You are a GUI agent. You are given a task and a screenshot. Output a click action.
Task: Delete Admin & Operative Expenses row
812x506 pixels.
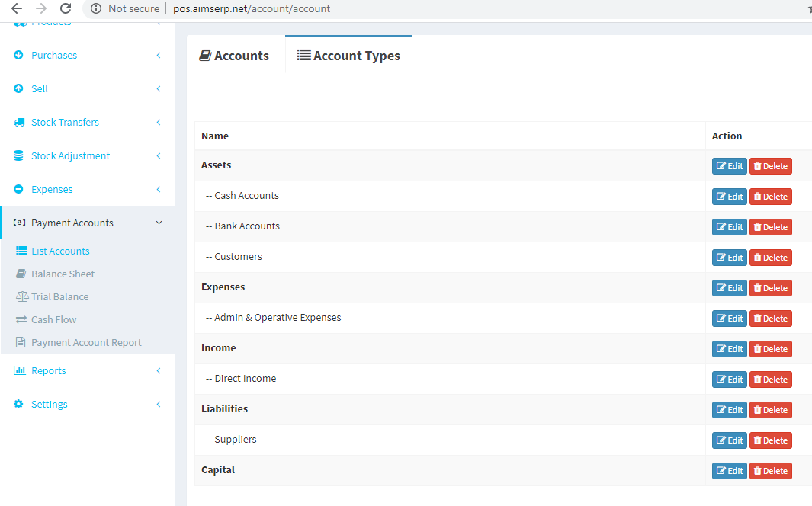click(x=771, y=319)
